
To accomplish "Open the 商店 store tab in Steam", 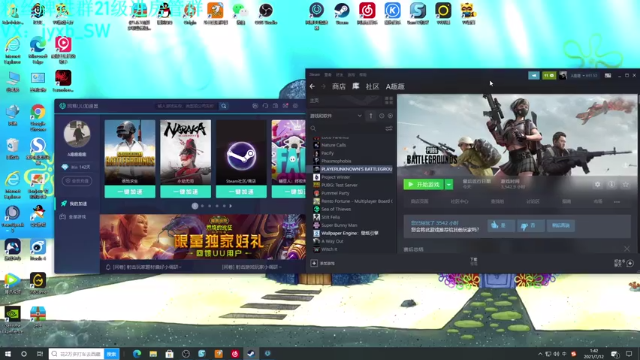I will [339, 87].
